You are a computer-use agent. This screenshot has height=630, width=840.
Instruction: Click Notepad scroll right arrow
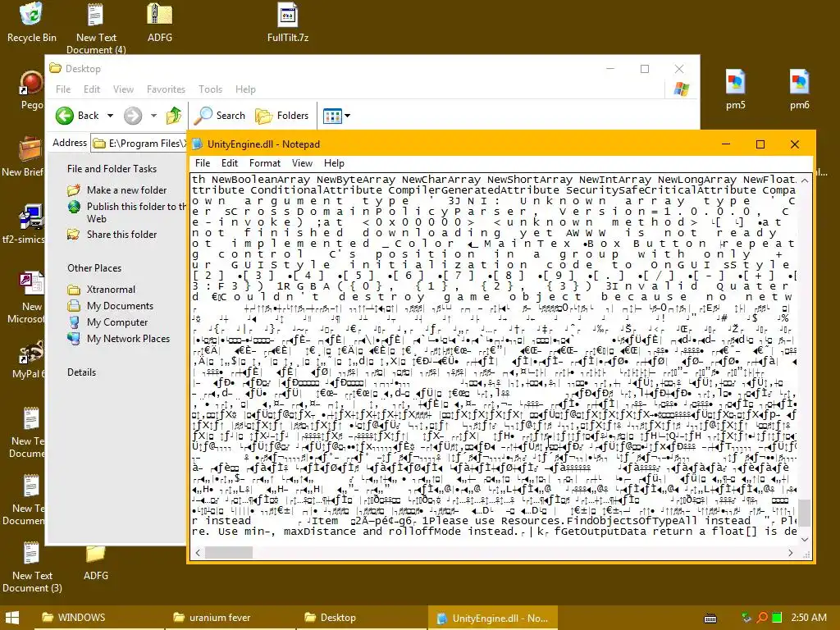[791, 552]
